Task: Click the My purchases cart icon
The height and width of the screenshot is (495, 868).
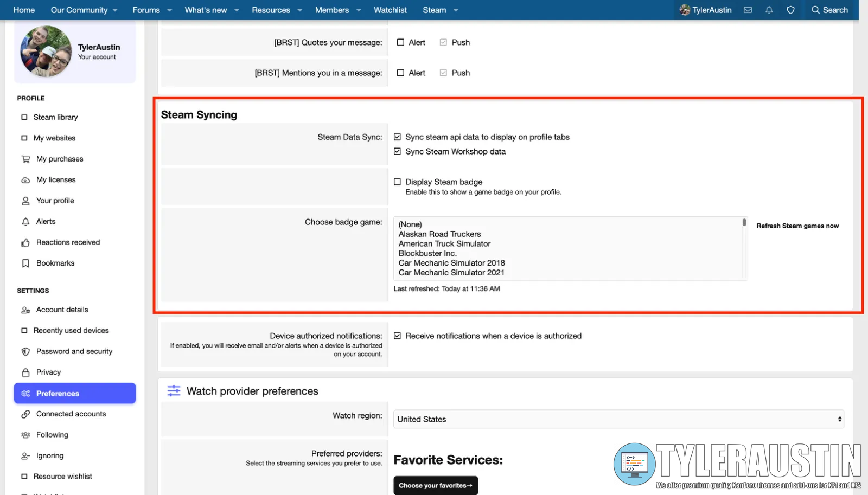Action: coord(25,159)
